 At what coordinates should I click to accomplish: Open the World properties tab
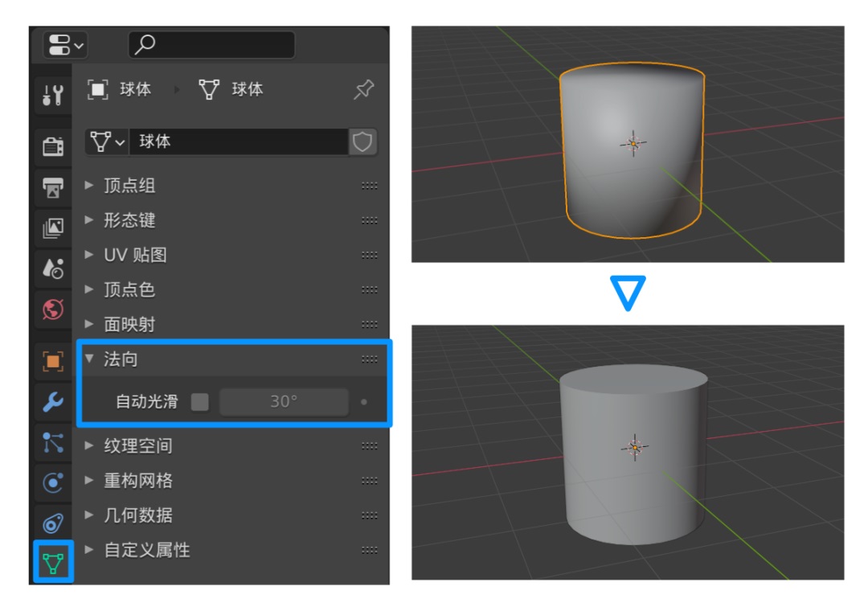coord(53,310)
